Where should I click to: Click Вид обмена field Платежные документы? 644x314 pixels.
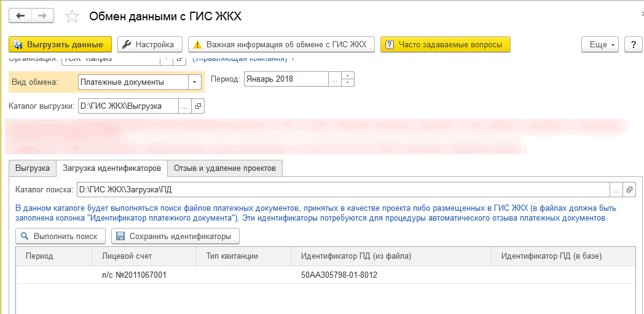[133, 82]
